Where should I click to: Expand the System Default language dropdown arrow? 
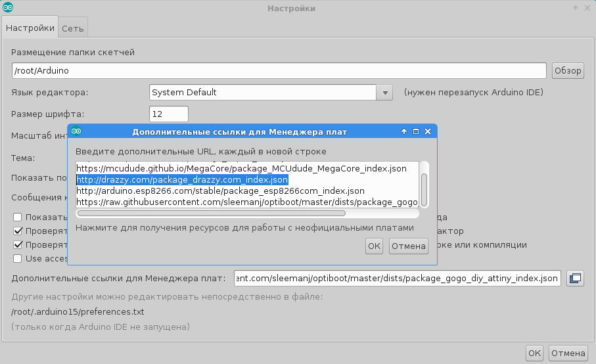click(x=384, y=93)
